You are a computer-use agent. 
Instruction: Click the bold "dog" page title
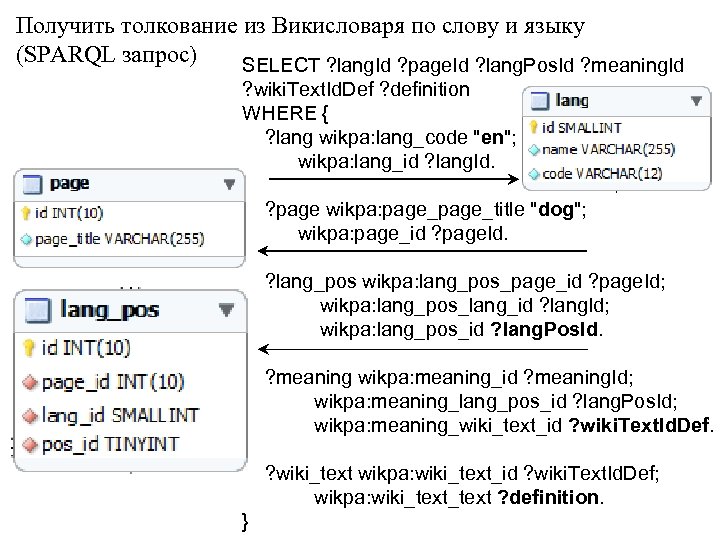click(556, 209)
